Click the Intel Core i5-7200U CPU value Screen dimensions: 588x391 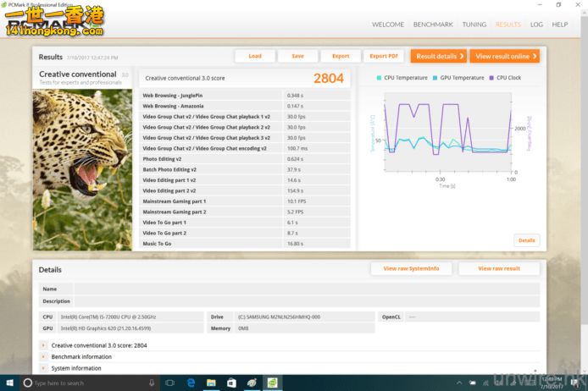click(x=108, y=317)
